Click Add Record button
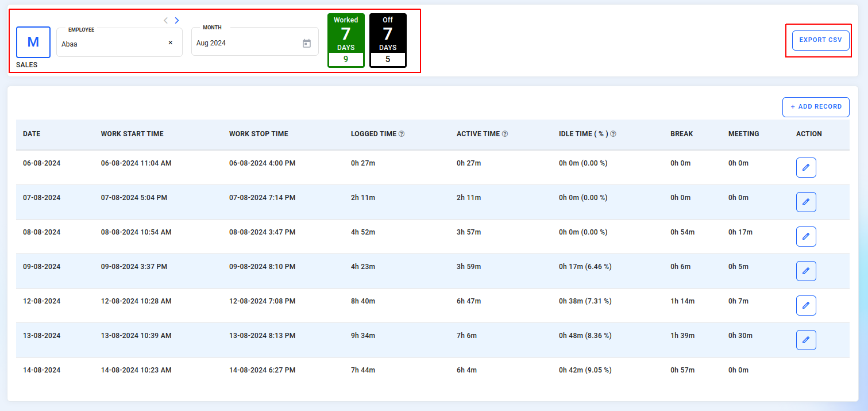The width and height of the screenshot is (868, 411). (x=816, y=107)
